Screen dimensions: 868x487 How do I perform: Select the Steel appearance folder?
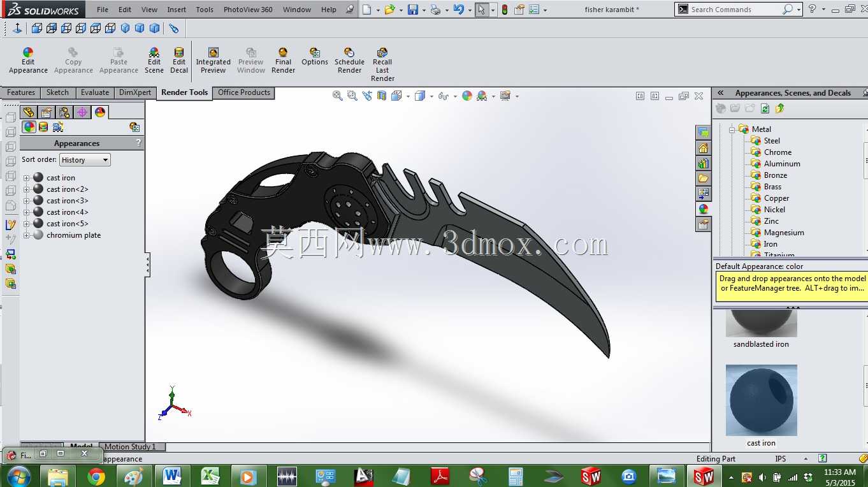[x=772, y=141]
